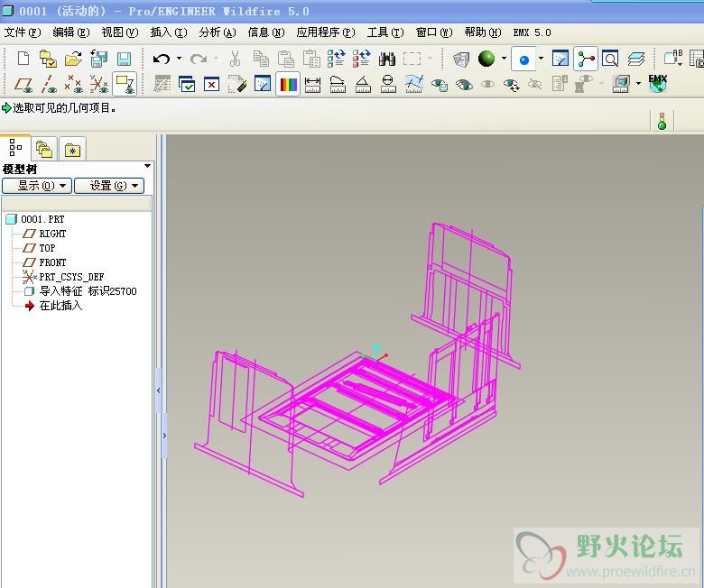Viewport: 704px width, 588px height.
Task: Open the 插入(I) menu
Action: coord(169,32)
